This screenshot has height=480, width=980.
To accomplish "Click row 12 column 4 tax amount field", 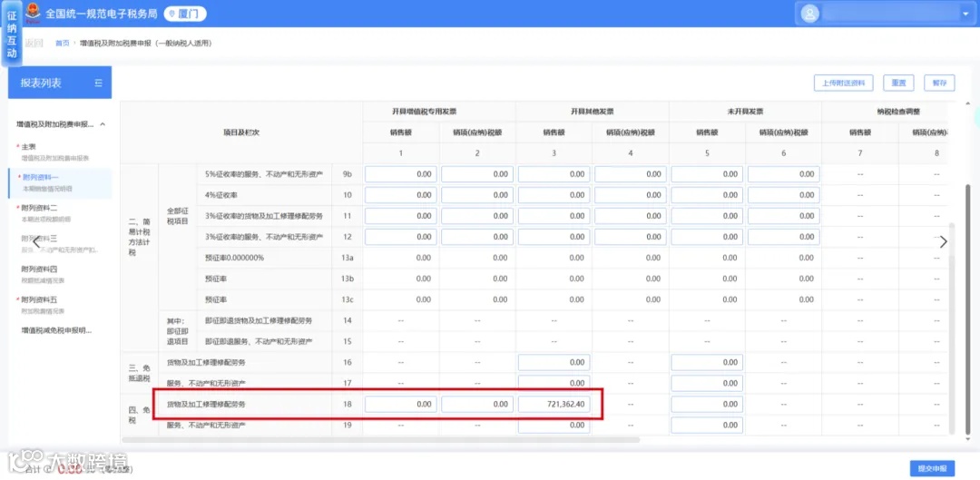I will tap(631, 237).
